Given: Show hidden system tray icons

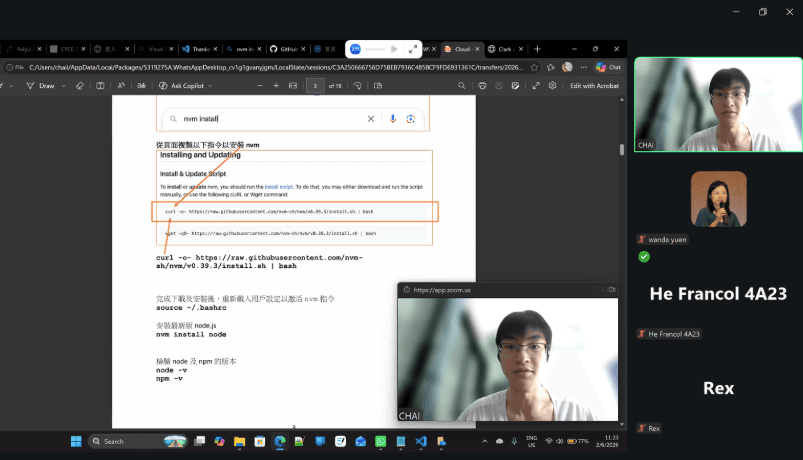Looking at the screenshot, I should coord(484,442).
